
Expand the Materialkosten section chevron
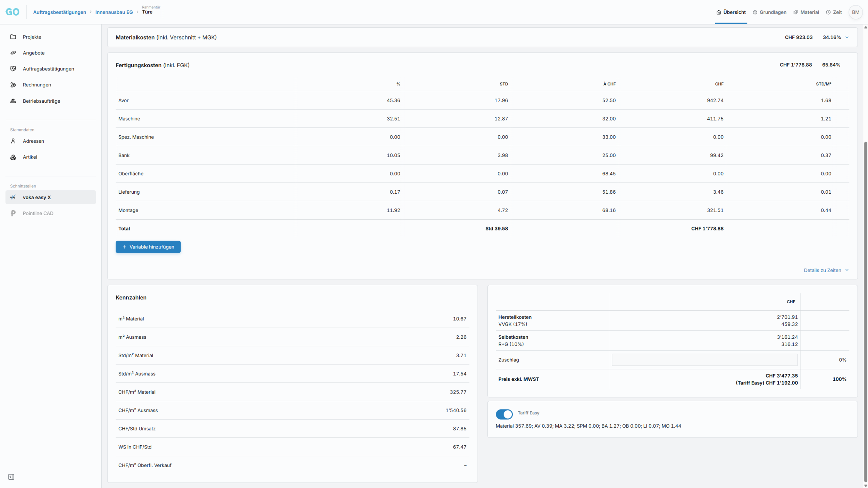pos(847,37)
